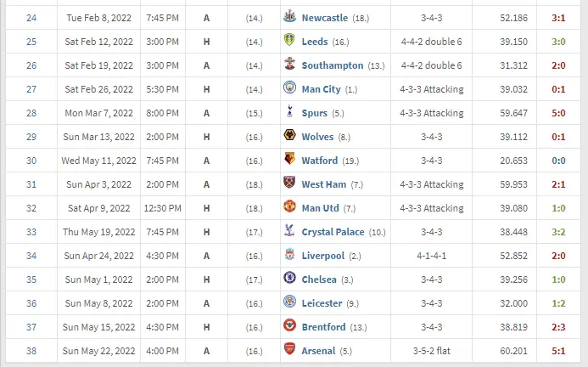Viewport: 588px width, 367px height.
Task: Select matchday 30 row number
Action: pyautogui.click(x=31, y=161)
